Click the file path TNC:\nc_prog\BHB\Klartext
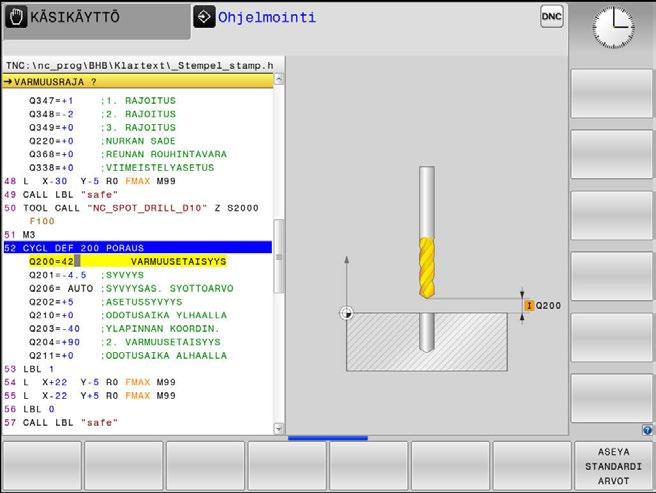This screenshot has height=493, width=656. tap(139, 66)
